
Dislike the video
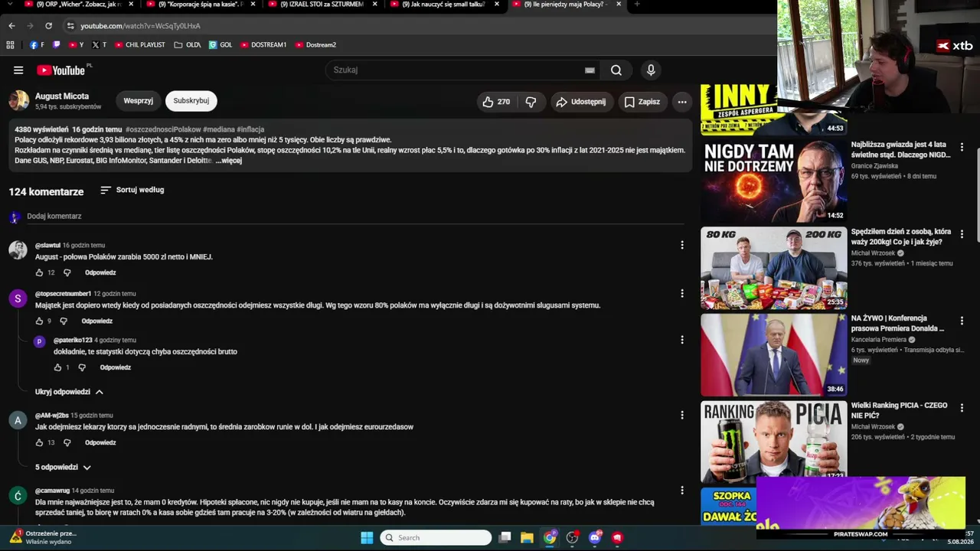click(531, 102)
